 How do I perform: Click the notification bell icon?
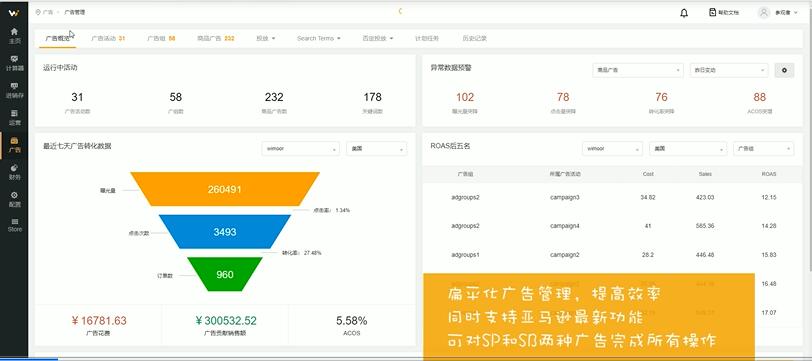point(684,12)
